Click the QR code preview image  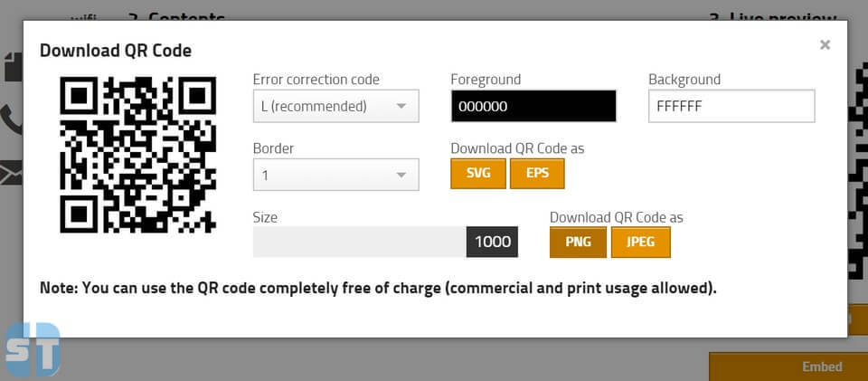(x=137, y=155)
